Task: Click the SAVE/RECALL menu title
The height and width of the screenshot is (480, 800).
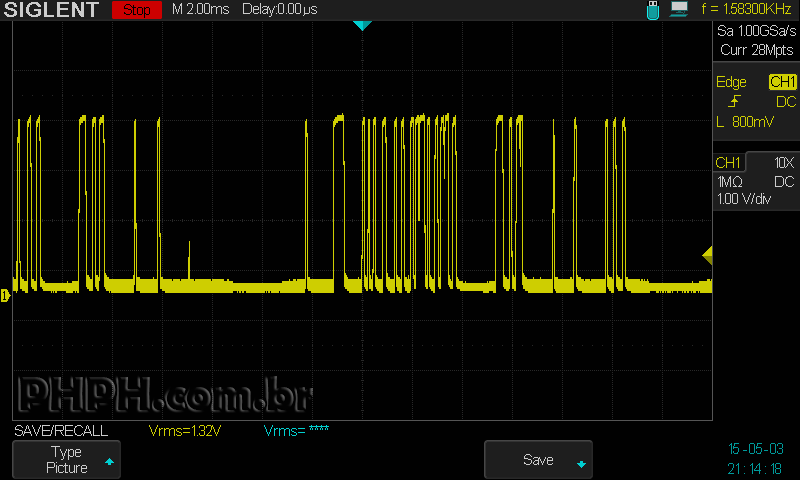Action: coord(60,431)
